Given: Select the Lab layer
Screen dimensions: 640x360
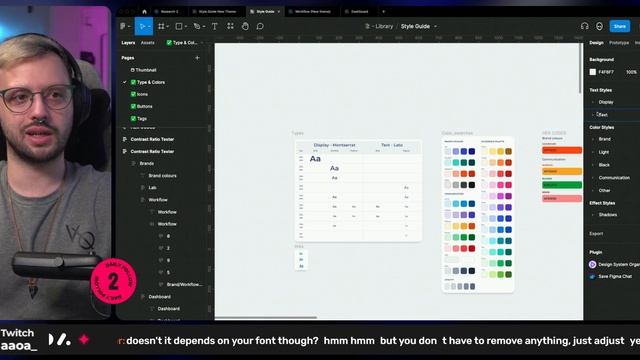Looking at the screenshot, I should (152, 188).
